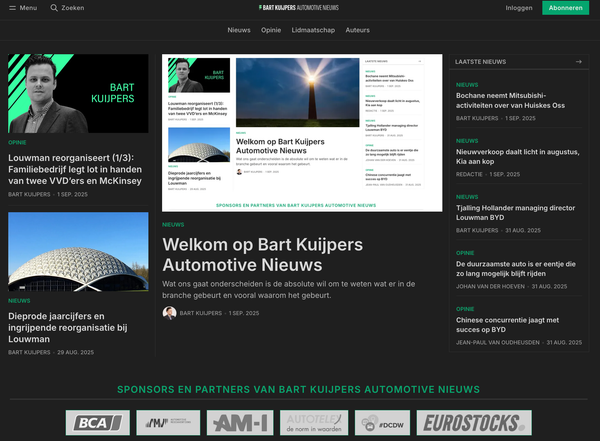Open the MJ sponsor logo
The height and width of the screenshot is (441, 600).
point(168,423)
